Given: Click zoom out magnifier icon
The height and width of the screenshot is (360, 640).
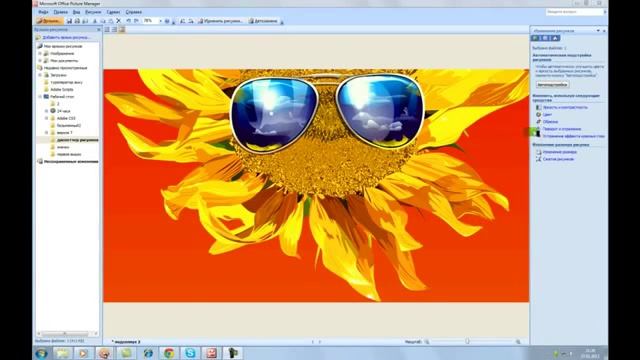Looking at the screenshot, I should point(427,342).
